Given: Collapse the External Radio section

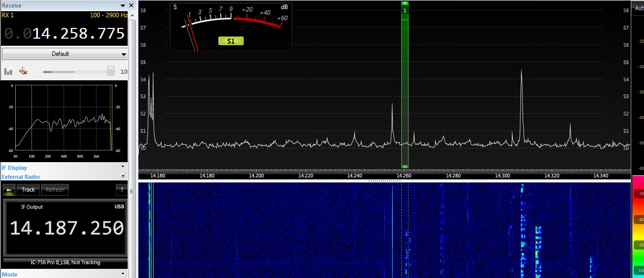Looking at the screenshot, I should (123, 175).
